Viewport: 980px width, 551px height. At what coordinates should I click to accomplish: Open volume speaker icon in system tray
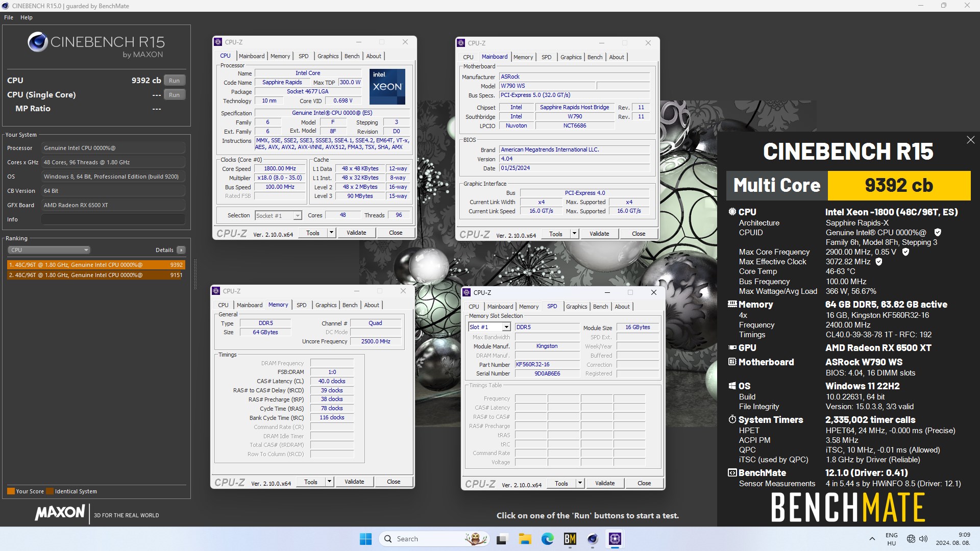click(x=923, y=539)
